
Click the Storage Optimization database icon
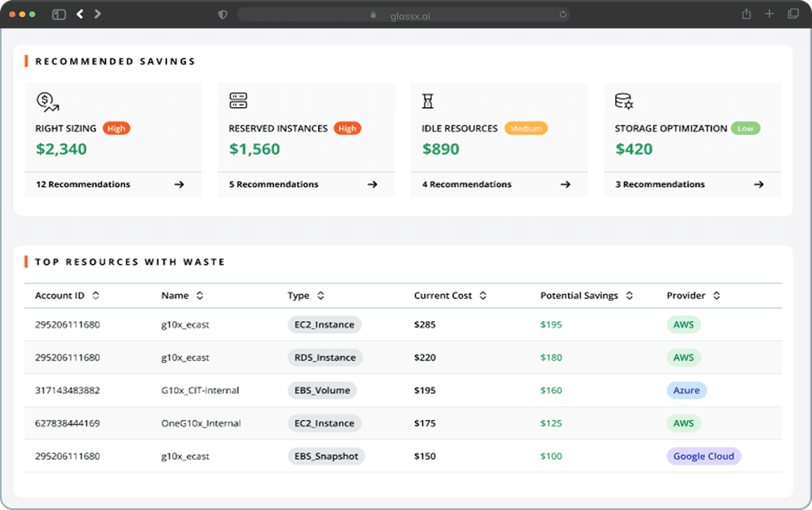(623, 102)
